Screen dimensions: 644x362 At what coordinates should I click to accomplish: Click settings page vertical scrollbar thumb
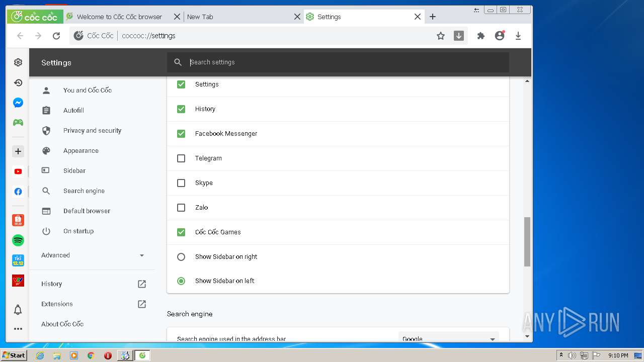click(x=527, y=241)
